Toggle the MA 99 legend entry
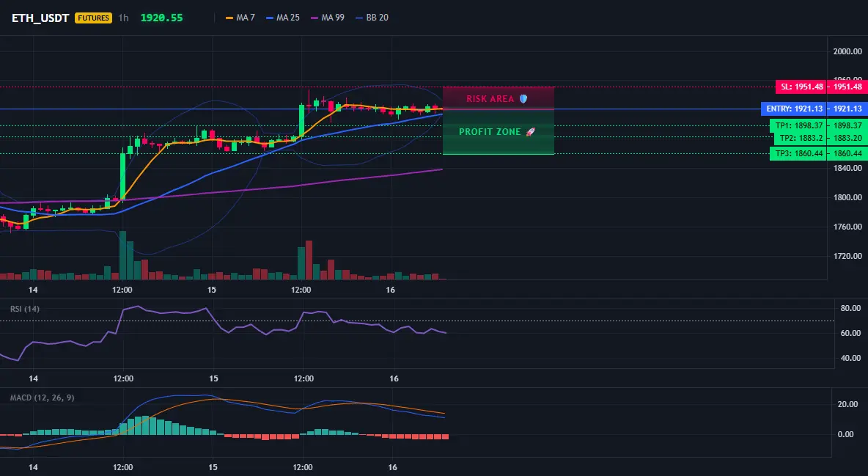868x476 pixels. 328,18
